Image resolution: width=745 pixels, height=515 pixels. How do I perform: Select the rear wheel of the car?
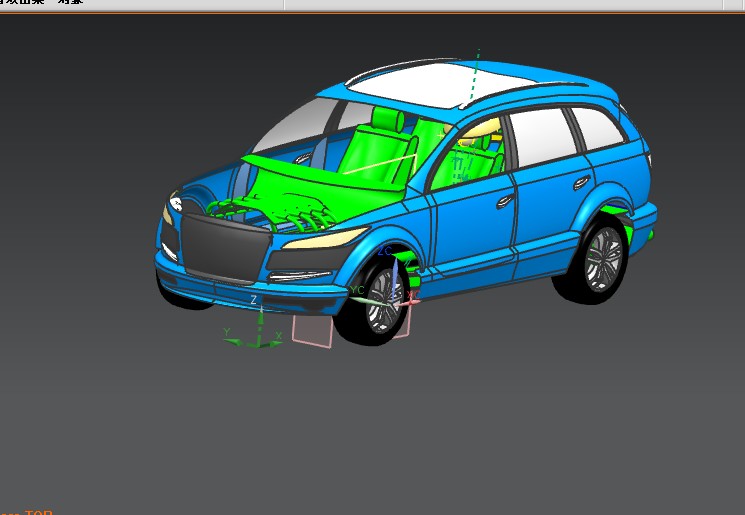coord(592,261)
